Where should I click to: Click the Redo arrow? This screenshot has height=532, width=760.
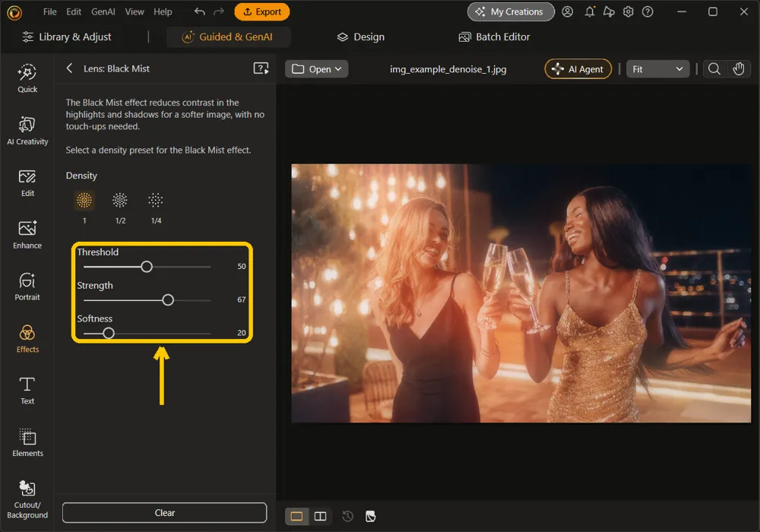pyautogui.click(x=219, y=11)
